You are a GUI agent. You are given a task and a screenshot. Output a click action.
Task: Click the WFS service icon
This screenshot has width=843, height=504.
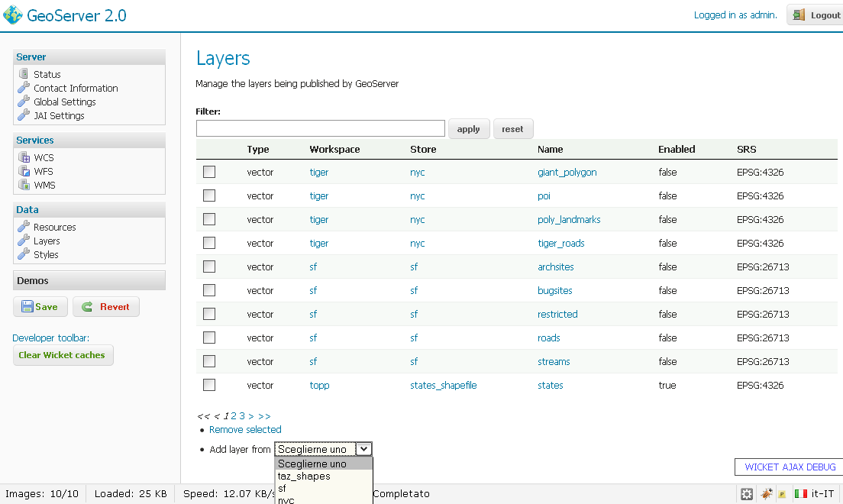(24, 171)
